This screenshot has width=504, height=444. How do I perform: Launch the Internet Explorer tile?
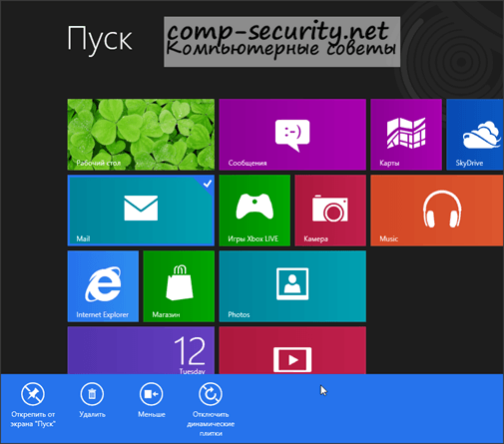(x=103, y=286)
